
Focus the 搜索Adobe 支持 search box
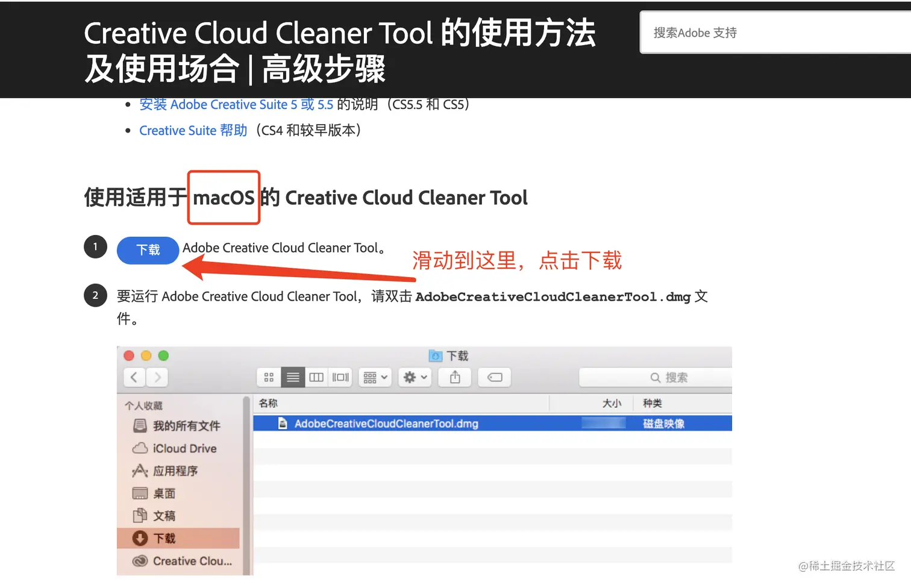[x=775, y=33]
